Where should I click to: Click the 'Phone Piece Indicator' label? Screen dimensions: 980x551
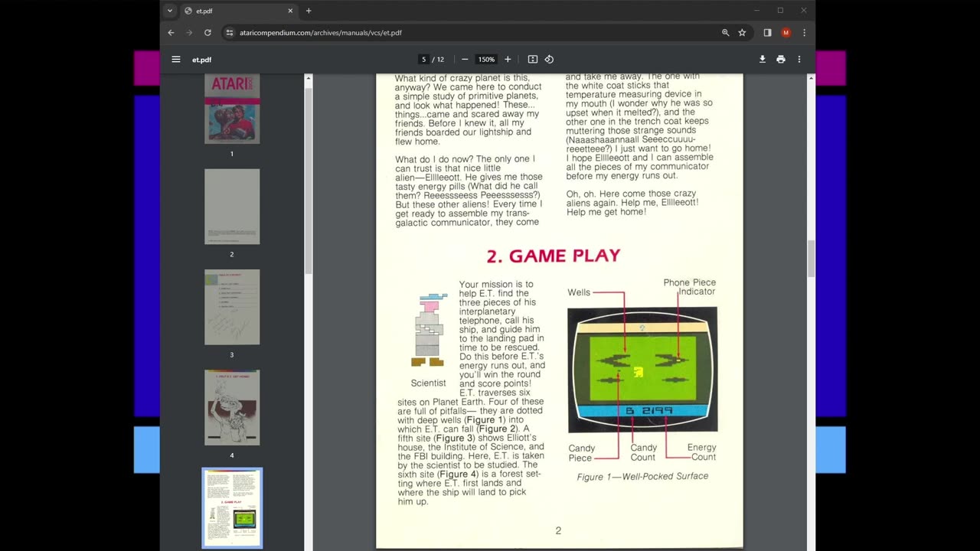pos(689,287)
